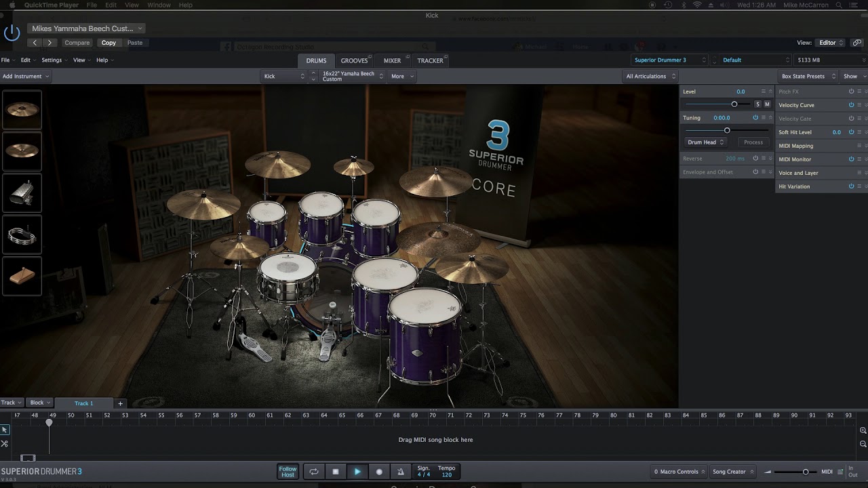Adjust the master volume slider at bottom
868x488 pixels.
806,472
